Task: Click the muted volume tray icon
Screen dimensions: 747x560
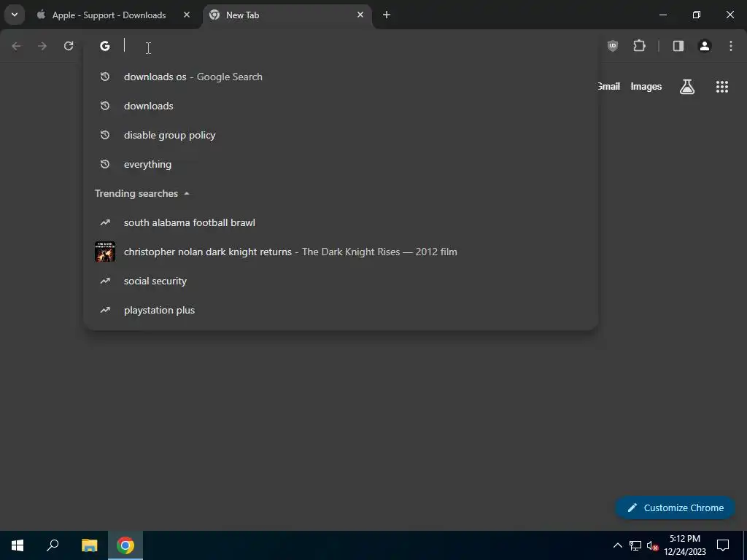Action: 653,545
